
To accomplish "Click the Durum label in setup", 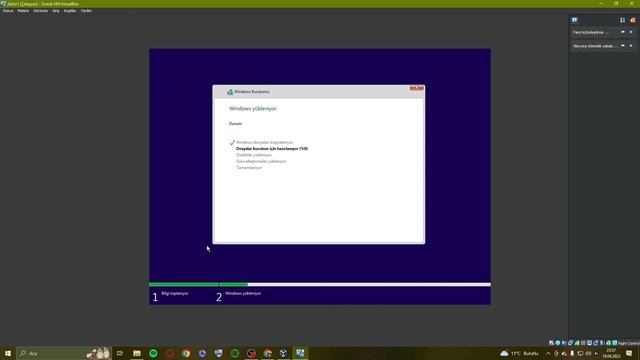I will tap(236, 124).
